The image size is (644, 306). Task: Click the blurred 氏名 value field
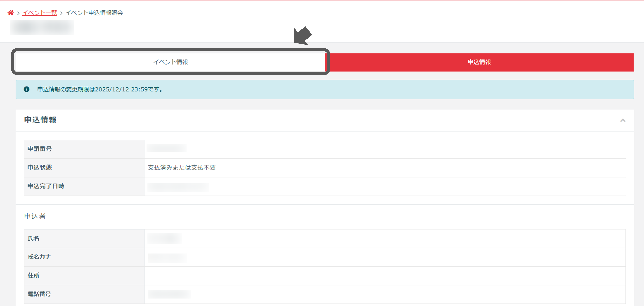pyautogui.click(x=164, y=238)
